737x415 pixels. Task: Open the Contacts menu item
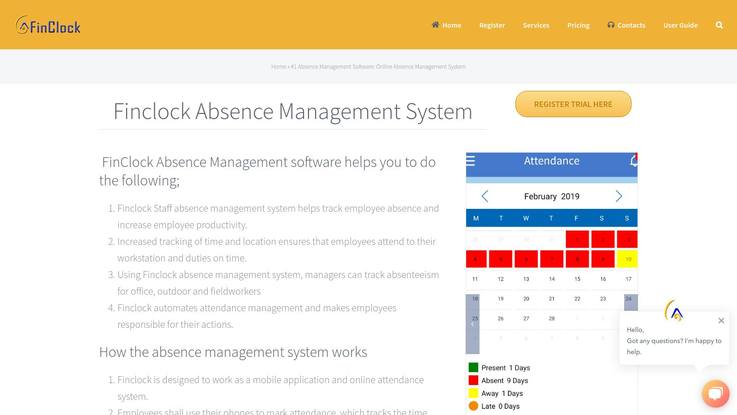tap(626, 25)
